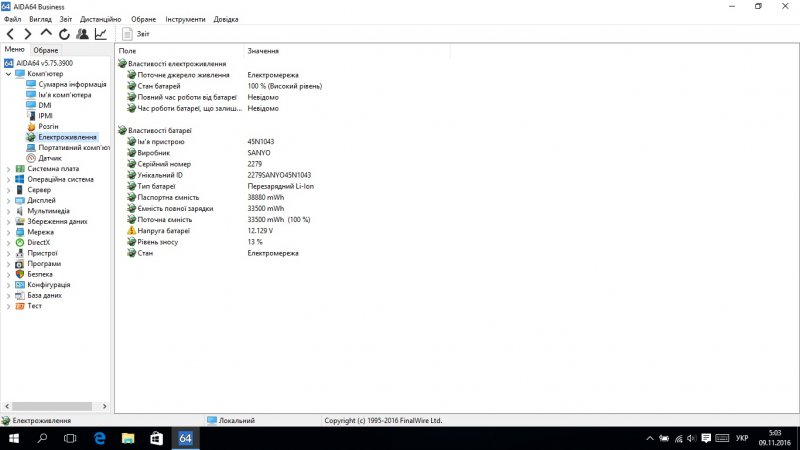This screenshot has width=800, height=450.
Task: Click the Forward navigation arrow in toolbar
Action: (x=28, y=33)
